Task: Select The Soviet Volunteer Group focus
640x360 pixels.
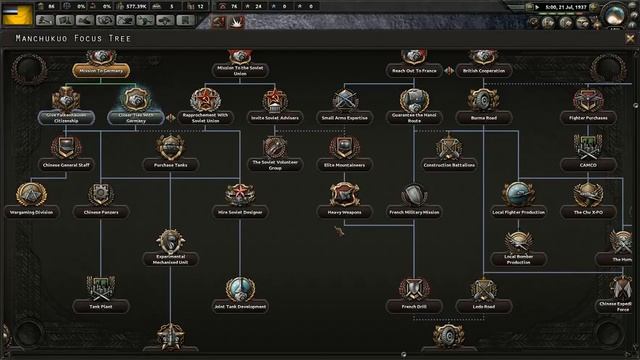Action: coord(275,165)
